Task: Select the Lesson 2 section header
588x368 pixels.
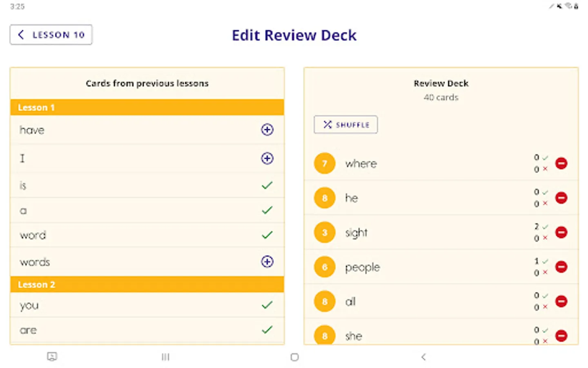Action: coord(147,285)
